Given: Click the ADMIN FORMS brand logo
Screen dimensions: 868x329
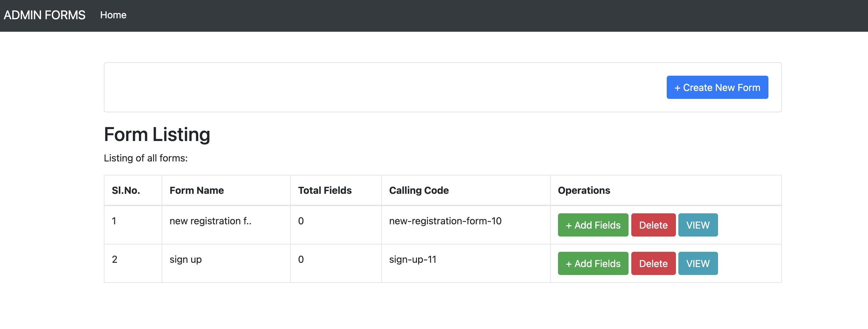Looking at the screenshot, I should pos(45,15).
